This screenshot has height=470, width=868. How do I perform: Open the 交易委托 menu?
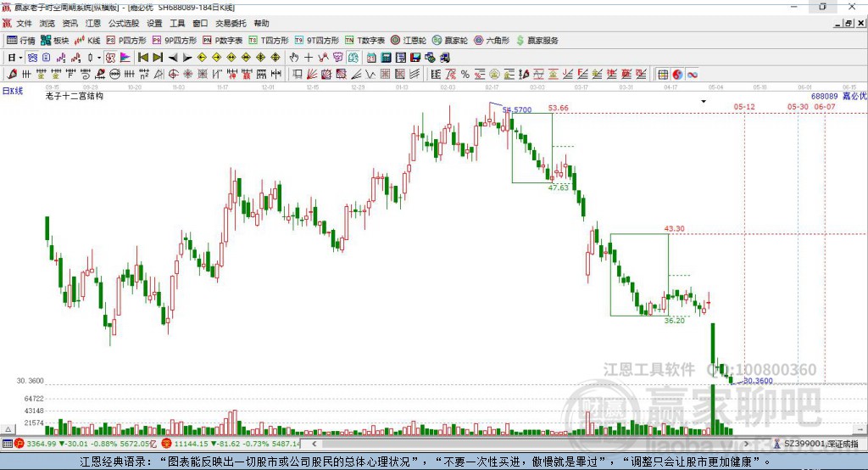click(231, 23)
